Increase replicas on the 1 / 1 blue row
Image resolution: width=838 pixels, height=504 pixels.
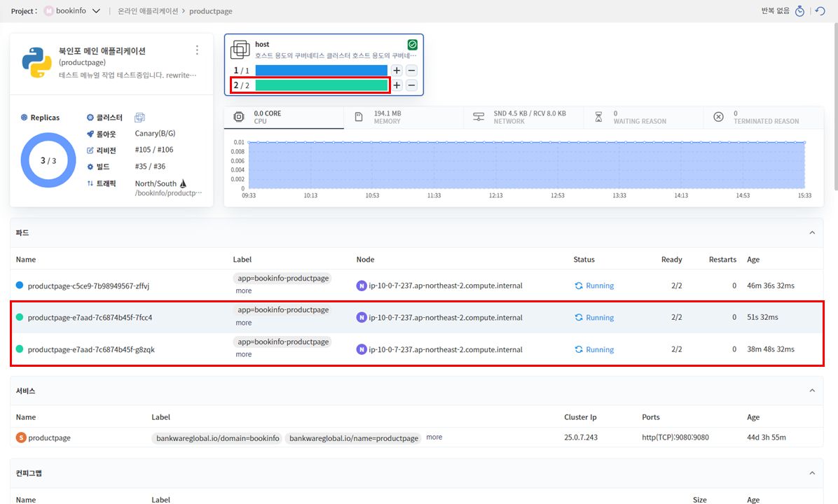click(397, 71)
